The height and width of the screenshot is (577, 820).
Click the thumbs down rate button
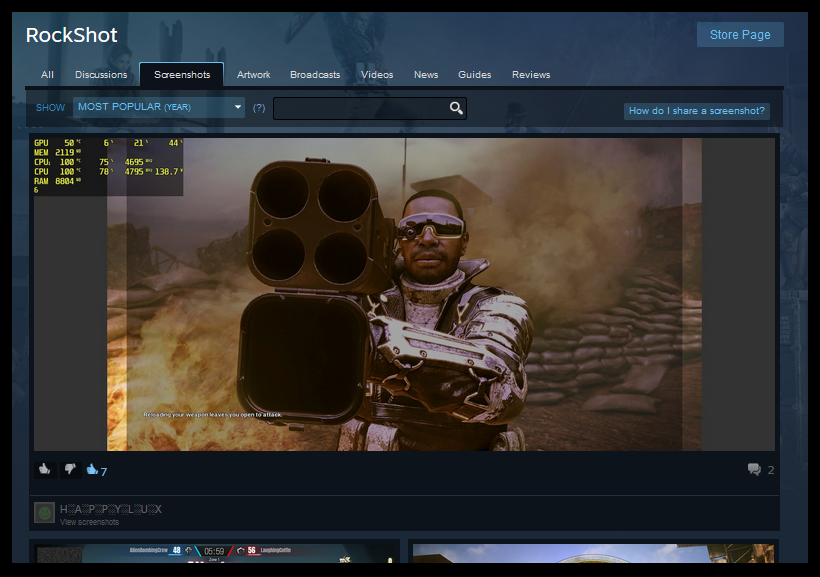coord(70,469)
